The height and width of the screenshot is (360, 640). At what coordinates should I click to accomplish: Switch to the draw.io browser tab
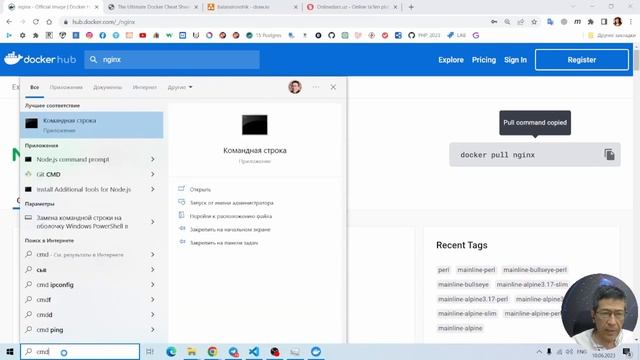253,7
